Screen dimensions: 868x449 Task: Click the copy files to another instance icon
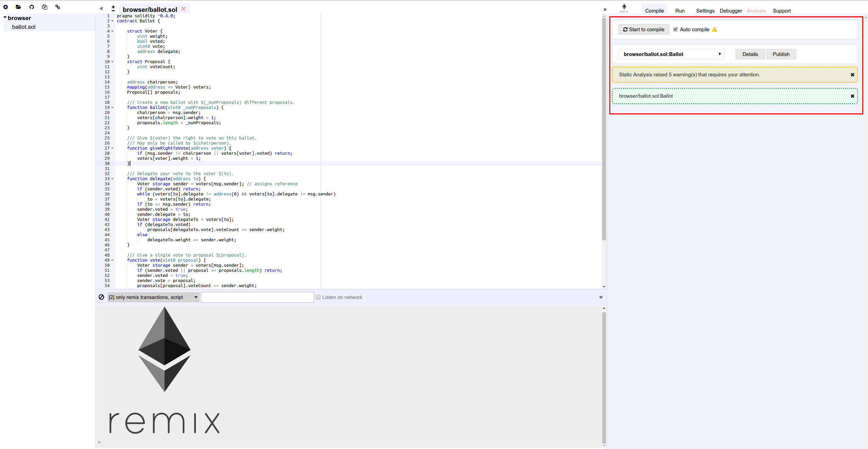click(x=44, y=7)
